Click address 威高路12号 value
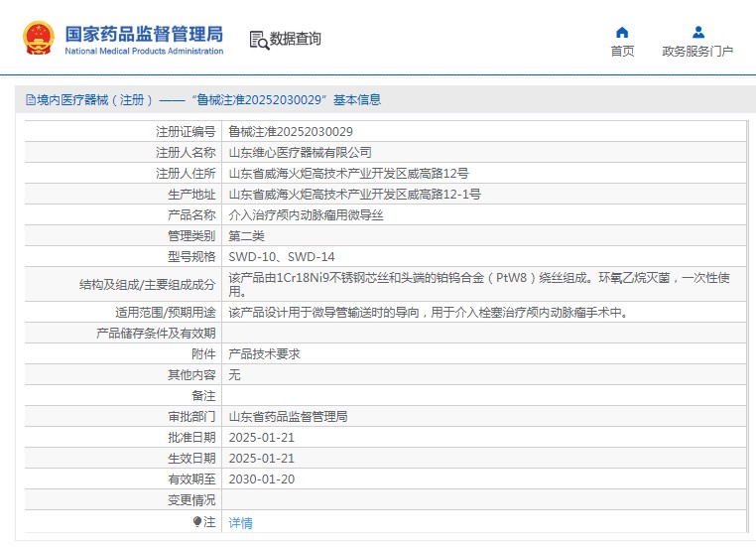The image size is (756, 547). point(348,173)
